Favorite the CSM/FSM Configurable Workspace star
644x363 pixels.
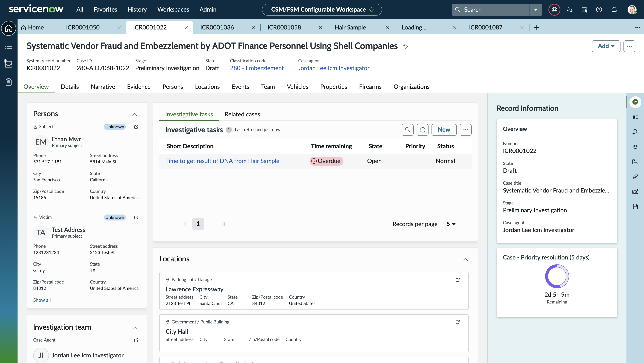tap(372, 10)
